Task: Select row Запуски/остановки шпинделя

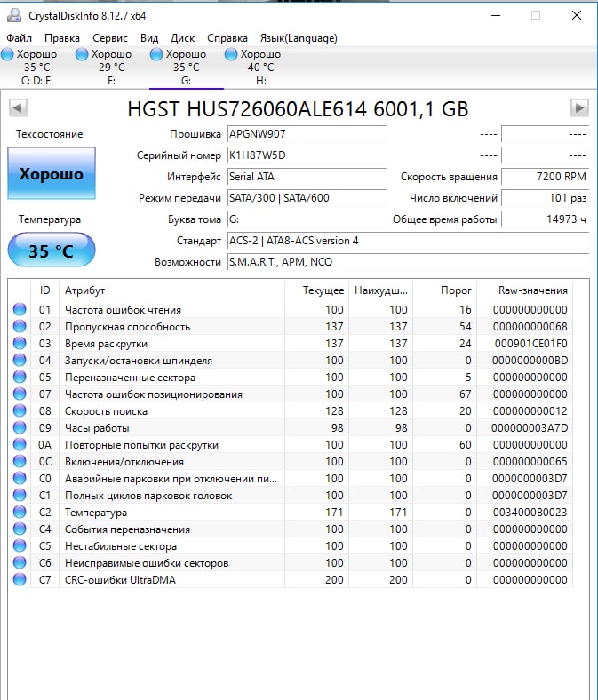Action: coord(291,361)
